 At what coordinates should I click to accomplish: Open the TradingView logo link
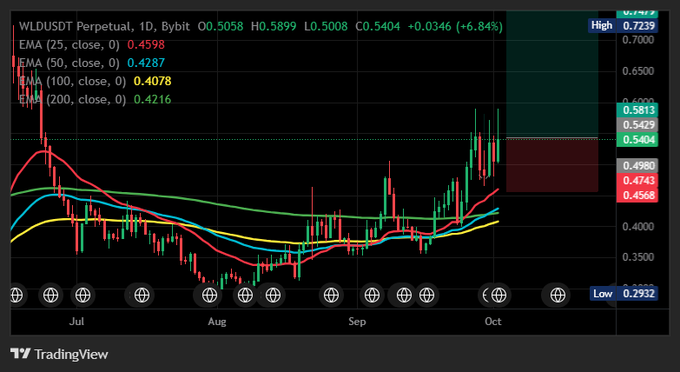(59, 354)
